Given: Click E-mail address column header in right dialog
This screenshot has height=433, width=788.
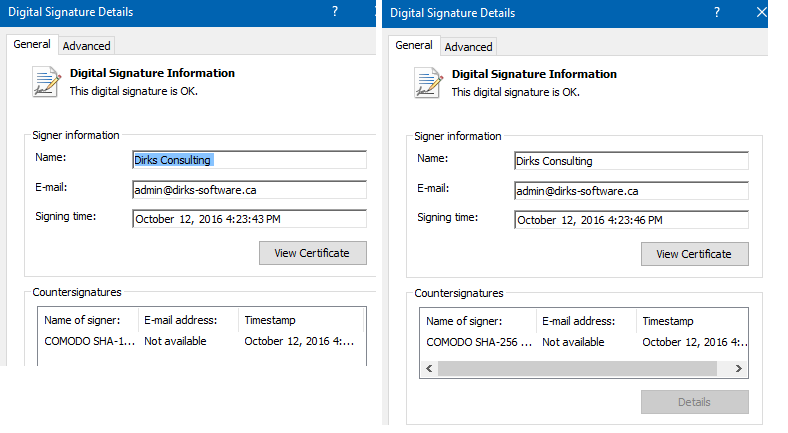Looking at the screenshot, I should 586,321.
